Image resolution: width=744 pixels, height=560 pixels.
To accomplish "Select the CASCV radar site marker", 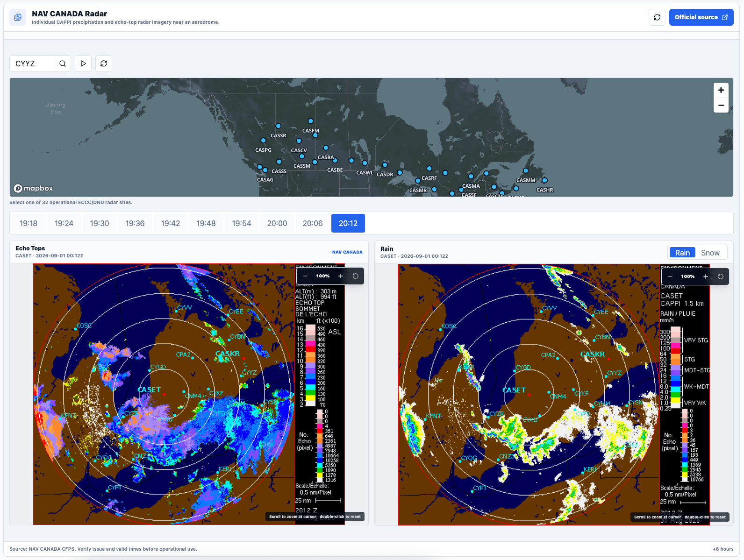I will [x=299, y=141].
